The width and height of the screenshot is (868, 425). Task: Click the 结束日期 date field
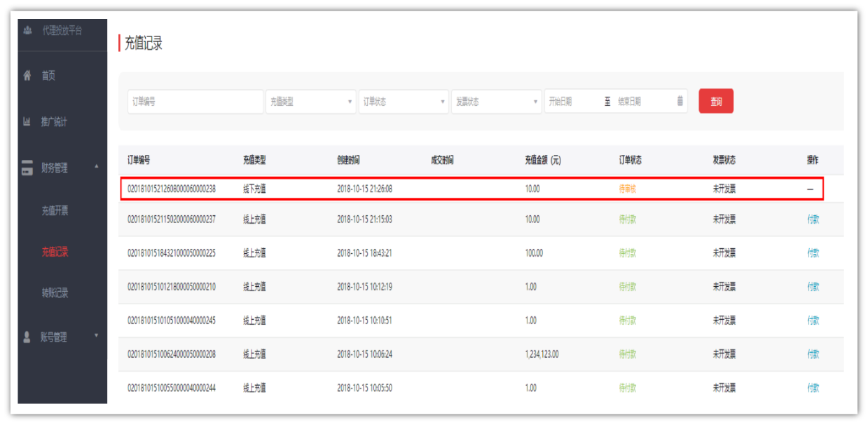click(x=643, y=102)
